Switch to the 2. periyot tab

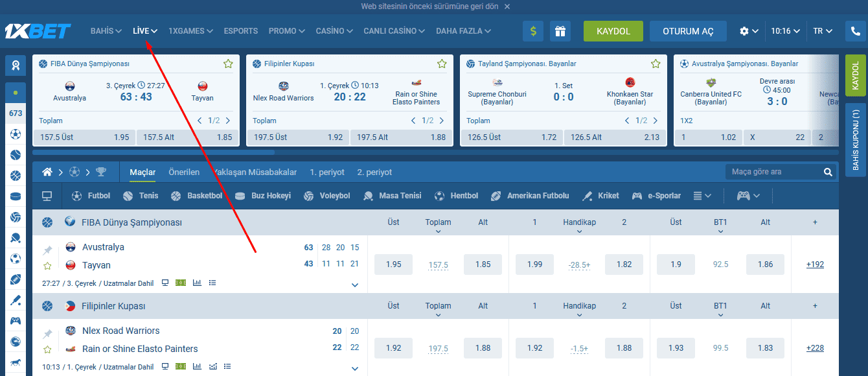(x=374, y=172)
